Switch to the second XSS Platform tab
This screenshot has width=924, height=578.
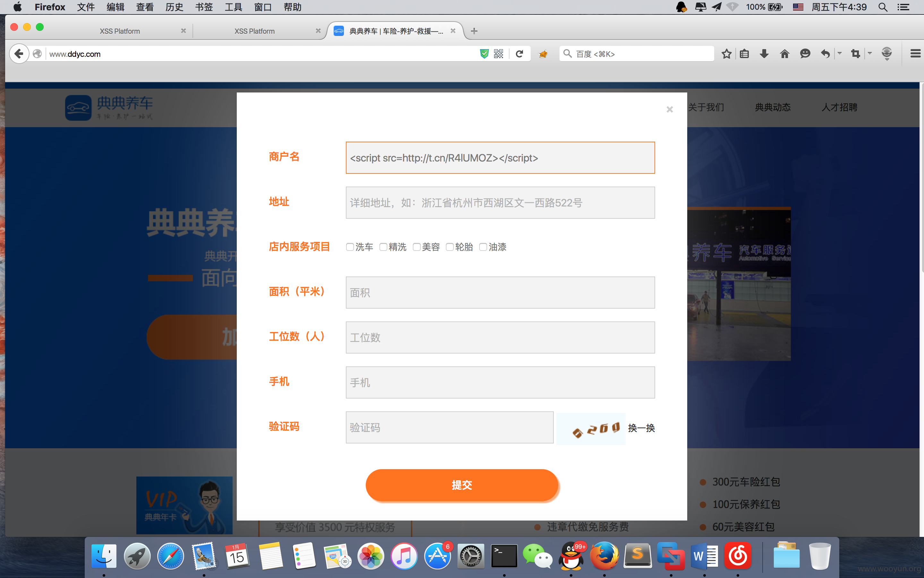(254, 31)
